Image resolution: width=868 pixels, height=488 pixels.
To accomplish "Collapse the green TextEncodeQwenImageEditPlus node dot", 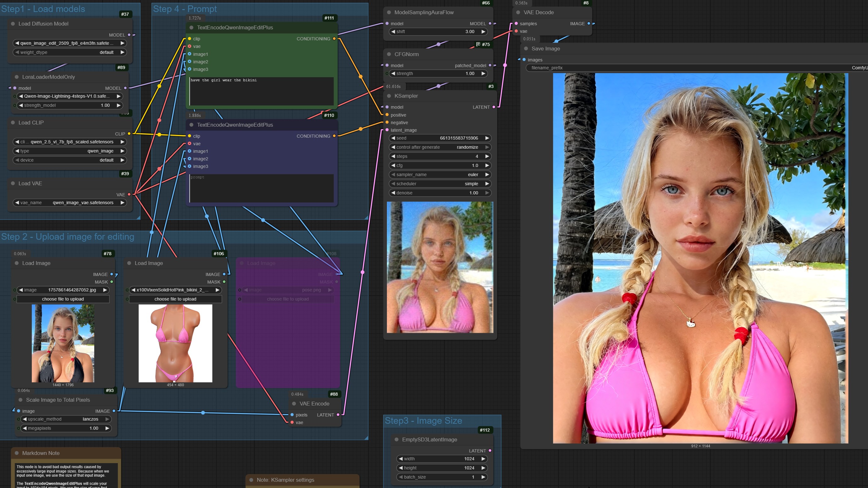I will [191, 28].
